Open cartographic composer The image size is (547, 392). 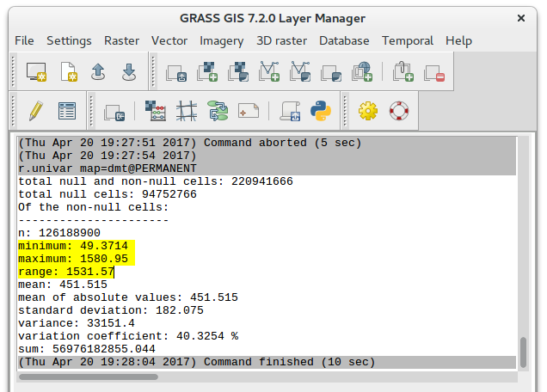point(249,111)
